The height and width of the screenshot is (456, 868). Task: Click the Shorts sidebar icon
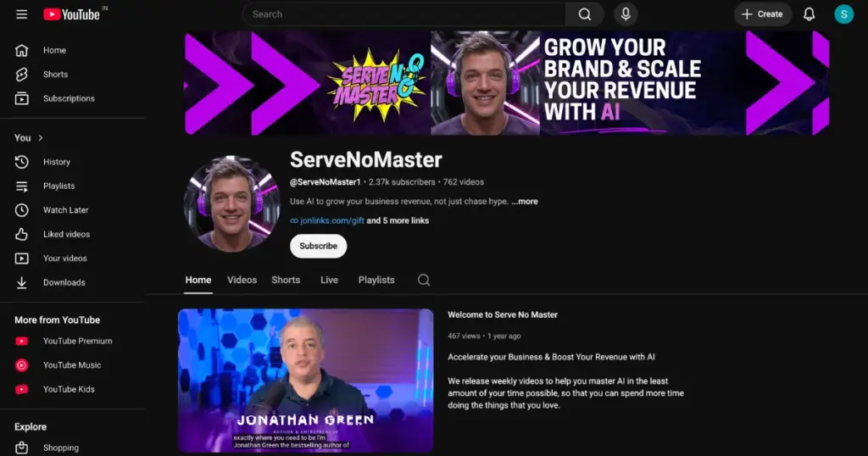21,74
